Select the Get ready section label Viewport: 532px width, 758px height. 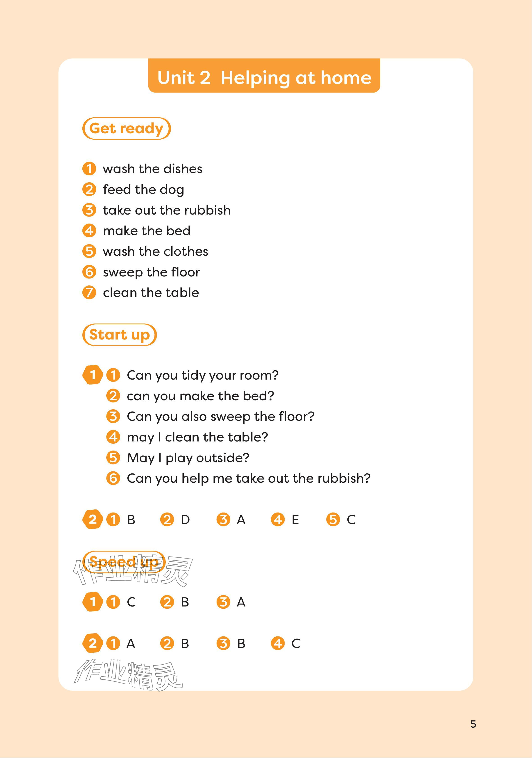127,128
